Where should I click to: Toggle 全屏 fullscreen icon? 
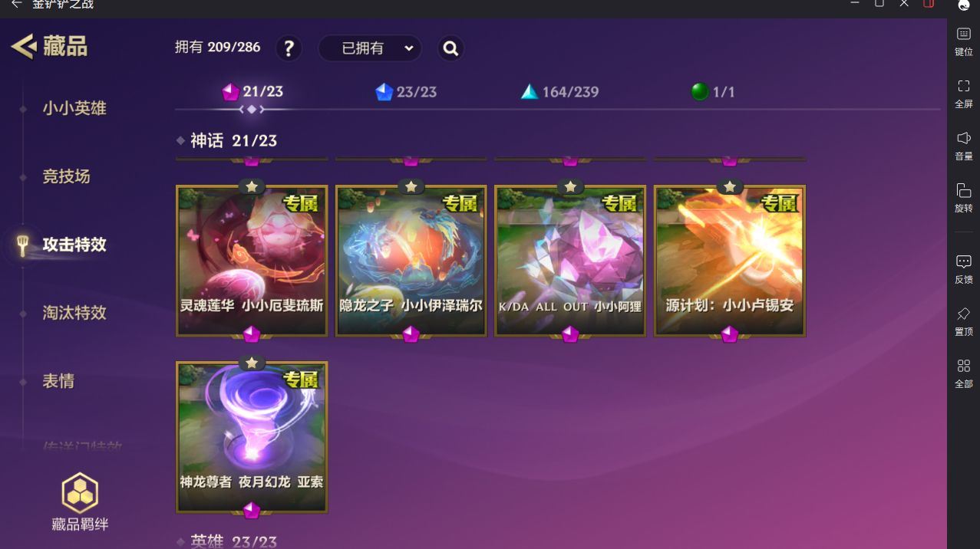[x=964, y=87]
